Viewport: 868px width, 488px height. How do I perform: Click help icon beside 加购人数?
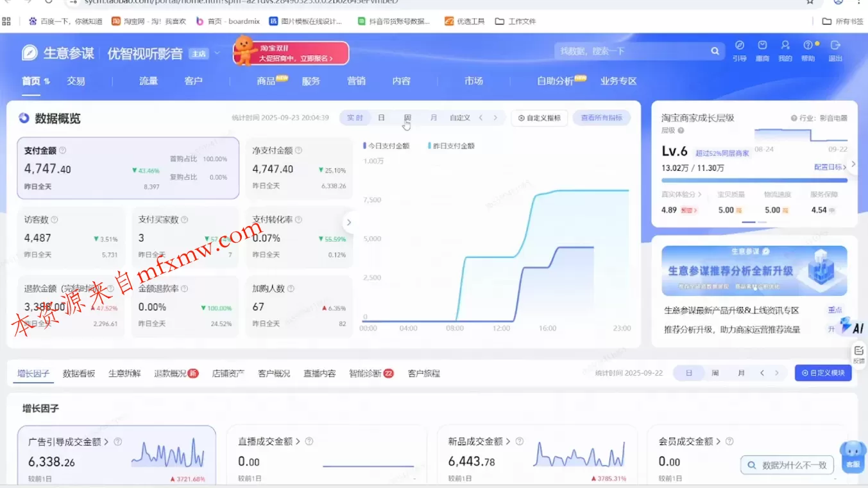pos(291,289)
